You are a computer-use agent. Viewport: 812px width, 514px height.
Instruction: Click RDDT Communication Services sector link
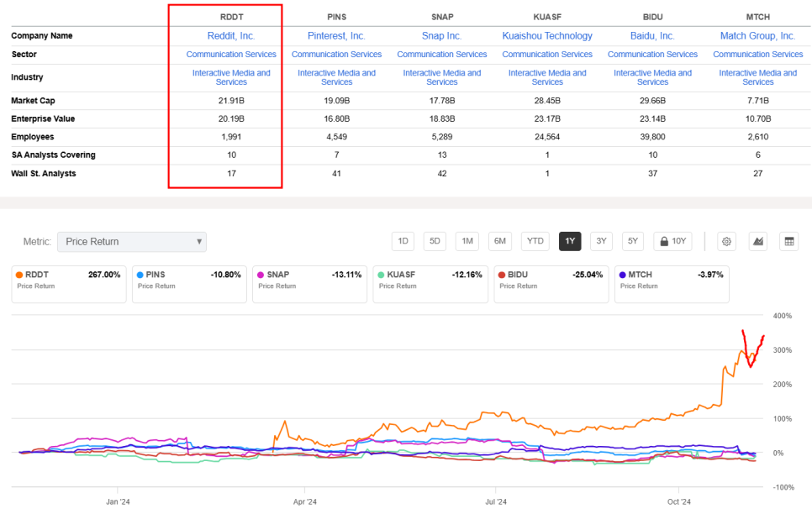(x=231, y=55)
